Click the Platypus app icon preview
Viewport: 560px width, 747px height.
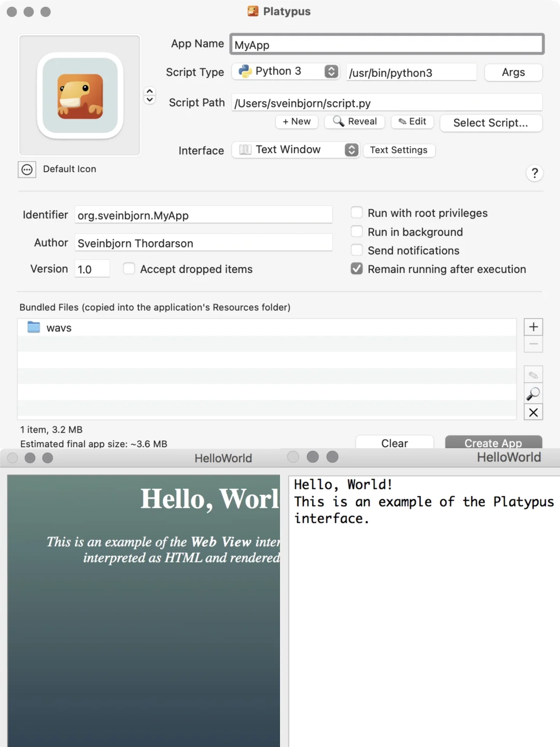tap(80, 95)
